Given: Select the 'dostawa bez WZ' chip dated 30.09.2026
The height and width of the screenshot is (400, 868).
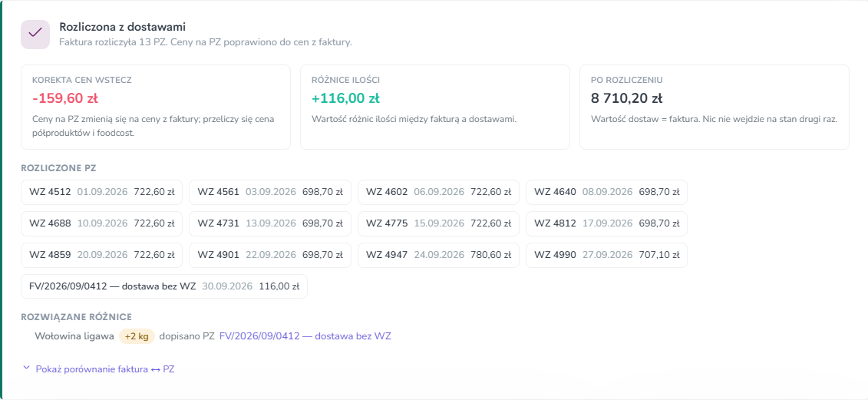Looking at the screenshot, I should (164, 286).
